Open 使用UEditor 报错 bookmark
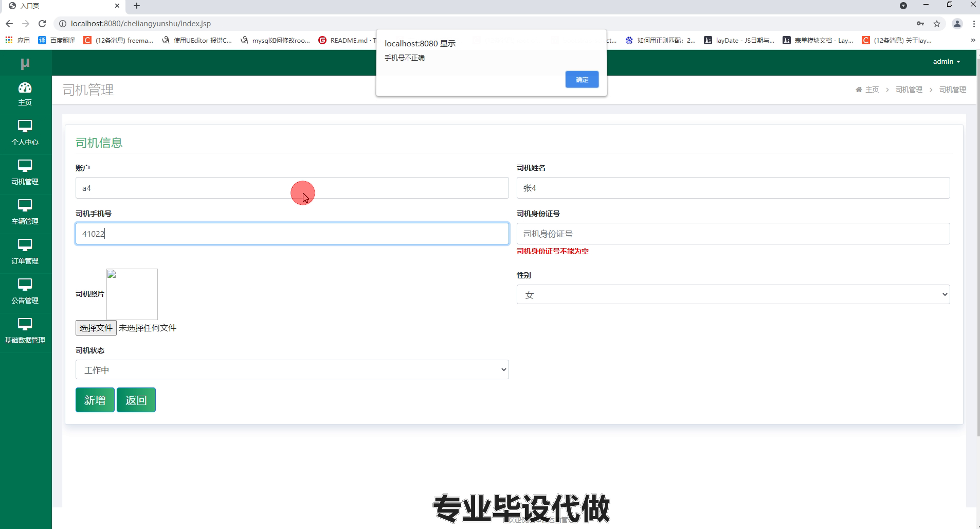This screenshot has height=529, width=980. pos(196,40)
